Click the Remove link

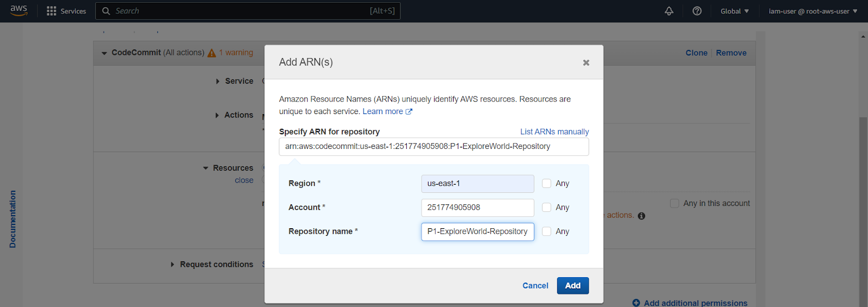[x=731, y=53]
